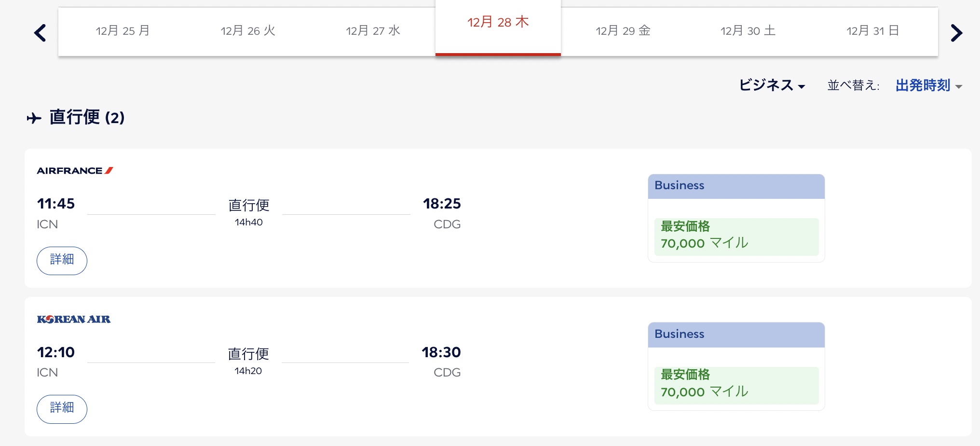Open the 出発時刻 sort dropdown
The image size is (980, 446).
[929, 85]
